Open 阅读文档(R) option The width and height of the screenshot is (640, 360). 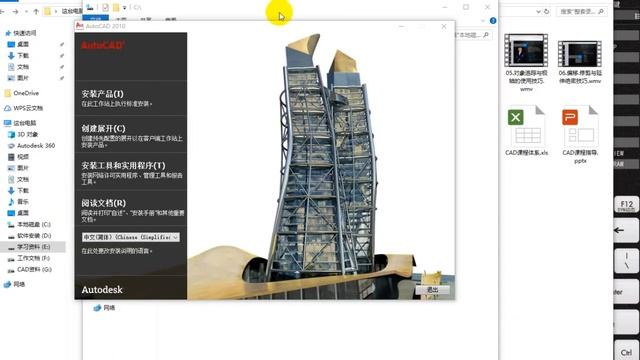(103, 203)
